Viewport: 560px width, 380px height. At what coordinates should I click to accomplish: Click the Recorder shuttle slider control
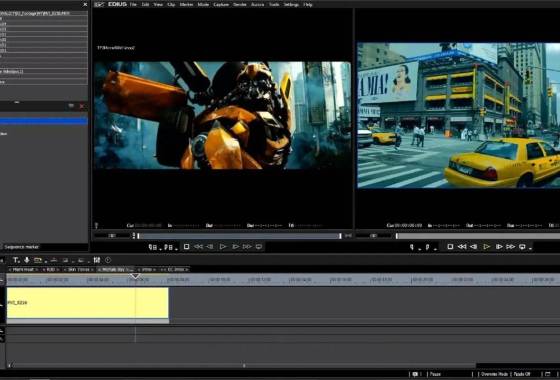(x=373, y=236)
